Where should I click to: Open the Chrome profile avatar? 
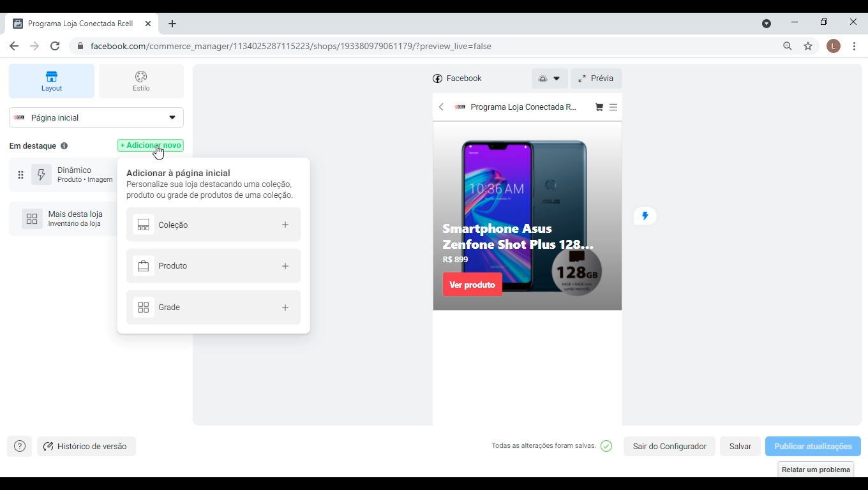point(833,46)
